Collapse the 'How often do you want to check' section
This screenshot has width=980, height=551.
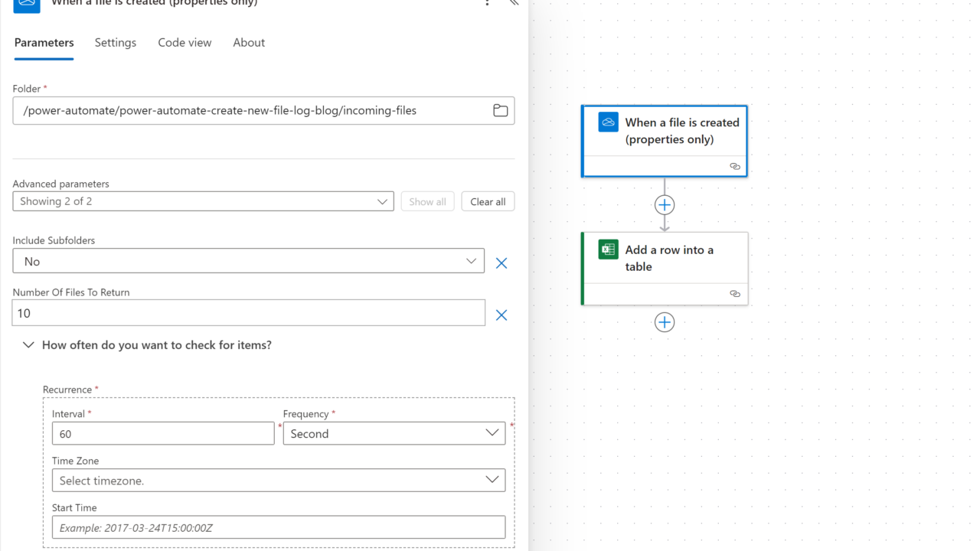coord(28,345)
